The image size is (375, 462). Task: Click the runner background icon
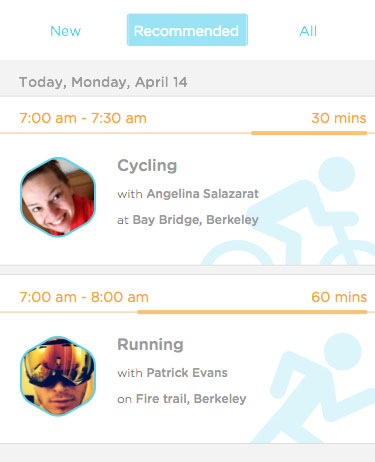(x=313, y=388)
